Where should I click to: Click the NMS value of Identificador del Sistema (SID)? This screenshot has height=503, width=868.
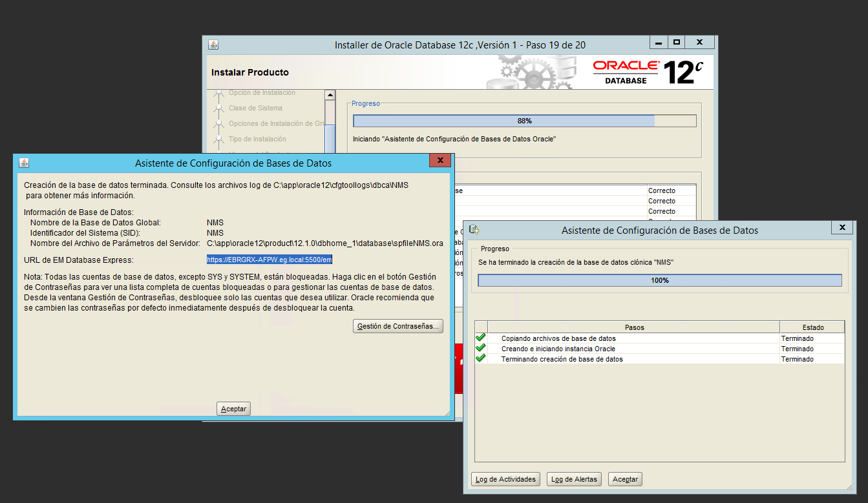pyautogui.click(x=215, y=233)
